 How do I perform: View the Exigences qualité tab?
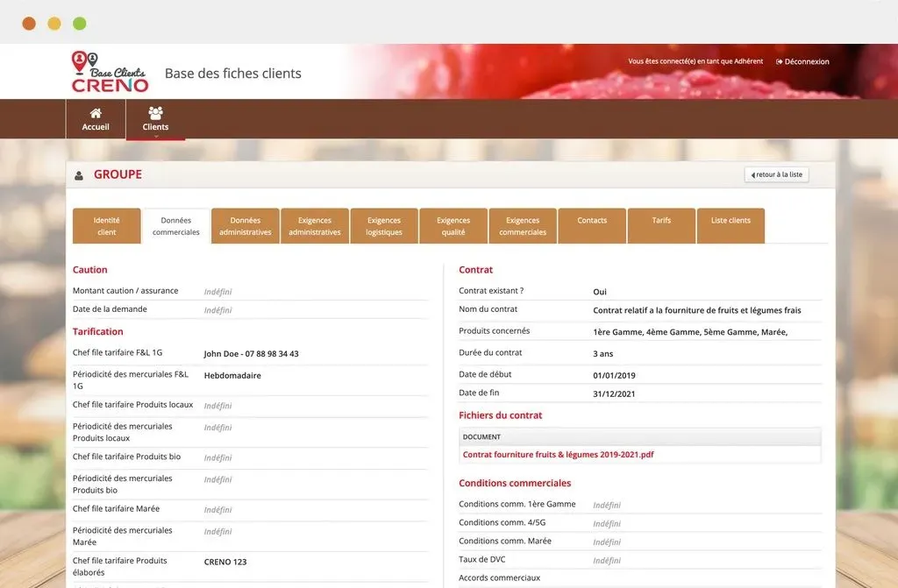tap(453, 226)
